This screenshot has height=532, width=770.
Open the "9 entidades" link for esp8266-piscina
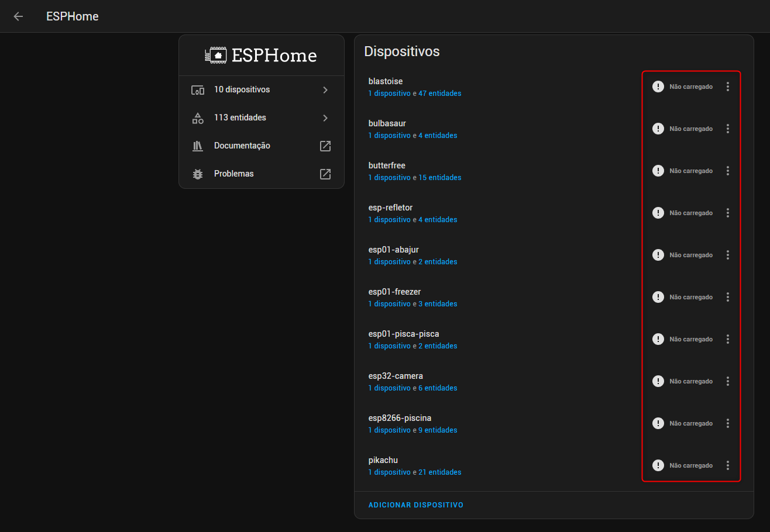click(438, 430)
